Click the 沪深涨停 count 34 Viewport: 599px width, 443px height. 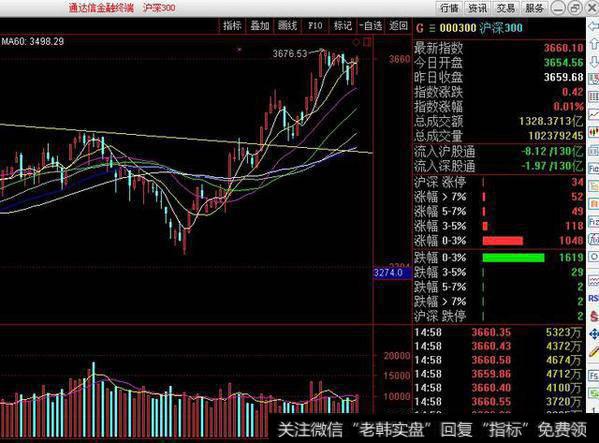click(577, 182)
